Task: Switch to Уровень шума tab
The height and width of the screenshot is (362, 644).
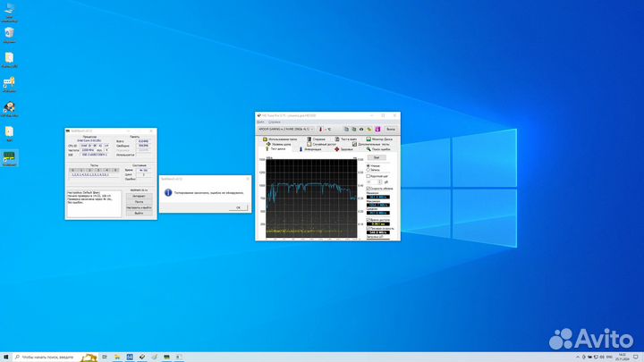Action: point(278,144)
